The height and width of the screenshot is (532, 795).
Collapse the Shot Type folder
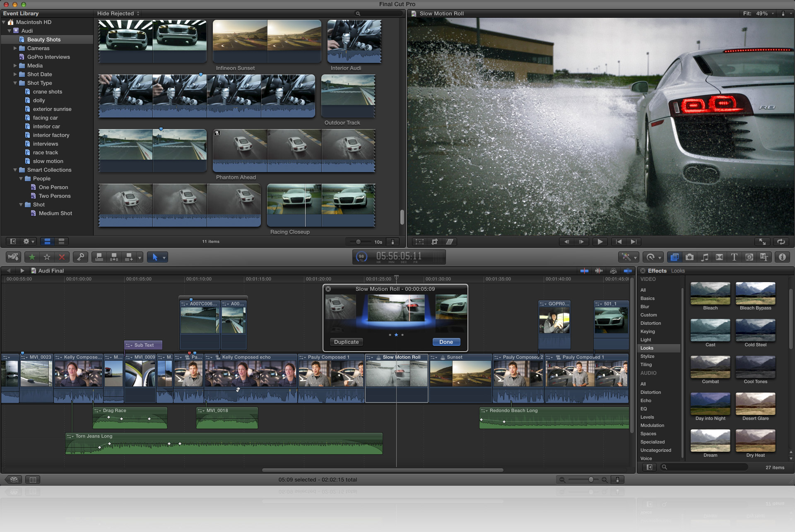tap(15, 83)
